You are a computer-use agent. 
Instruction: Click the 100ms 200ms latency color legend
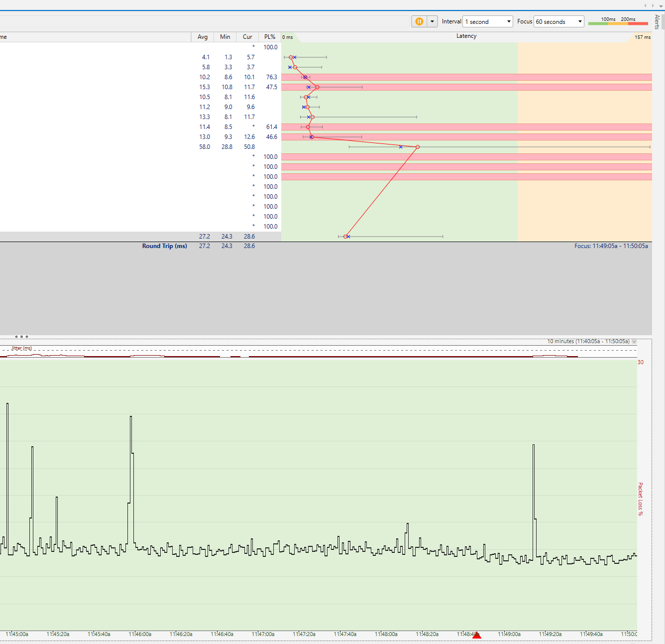pos(618,21)
